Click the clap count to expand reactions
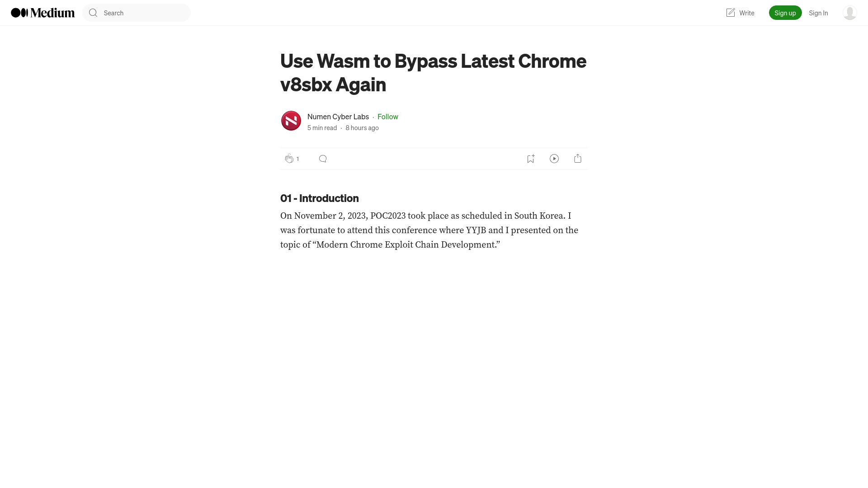 click(x=297, y=159)
